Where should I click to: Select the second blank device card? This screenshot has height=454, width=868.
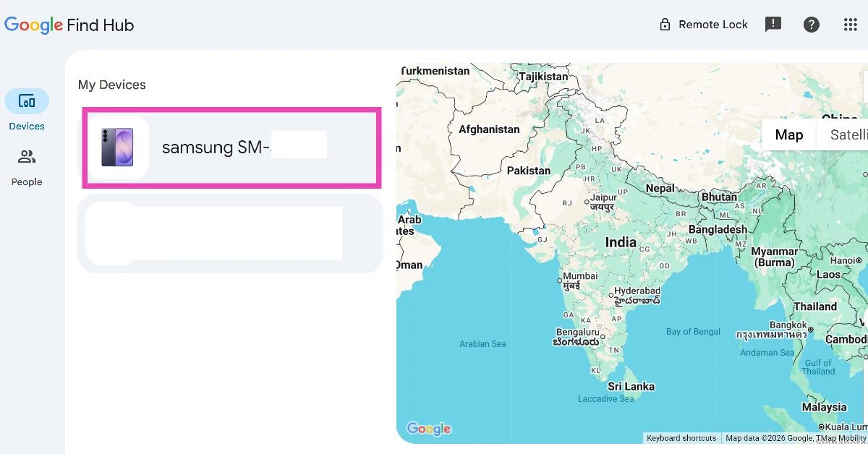[x=230, y=234]
